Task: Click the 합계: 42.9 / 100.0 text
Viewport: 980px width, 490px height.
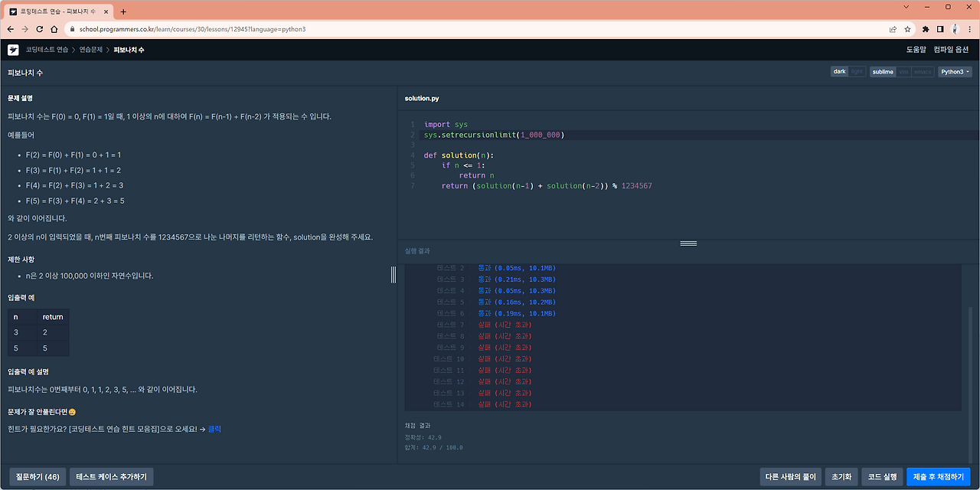Action: coord(433,447)
